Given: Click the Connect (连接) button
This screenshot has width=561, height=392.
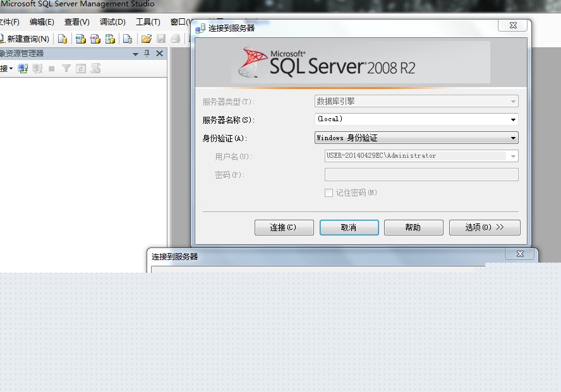Looking at the screenshot, I should [282, 227].
